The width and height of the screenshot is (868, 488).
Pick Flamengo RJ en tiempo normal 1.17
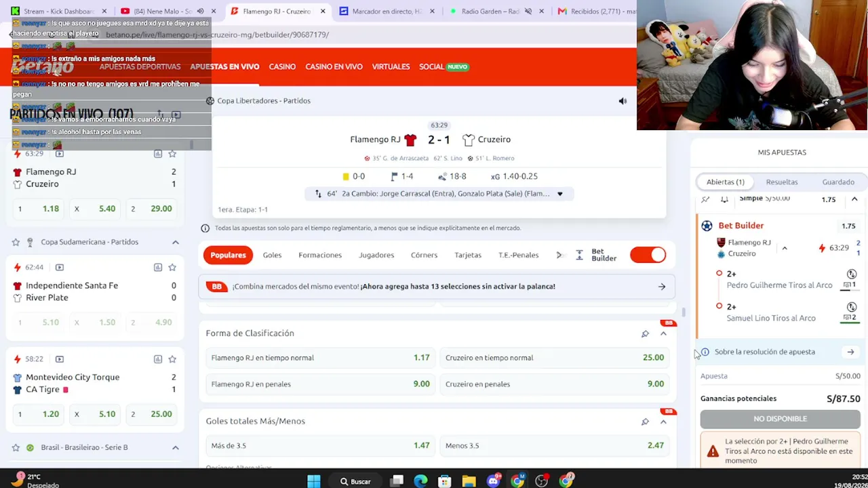pyautogui.click(x=320, y=358)
